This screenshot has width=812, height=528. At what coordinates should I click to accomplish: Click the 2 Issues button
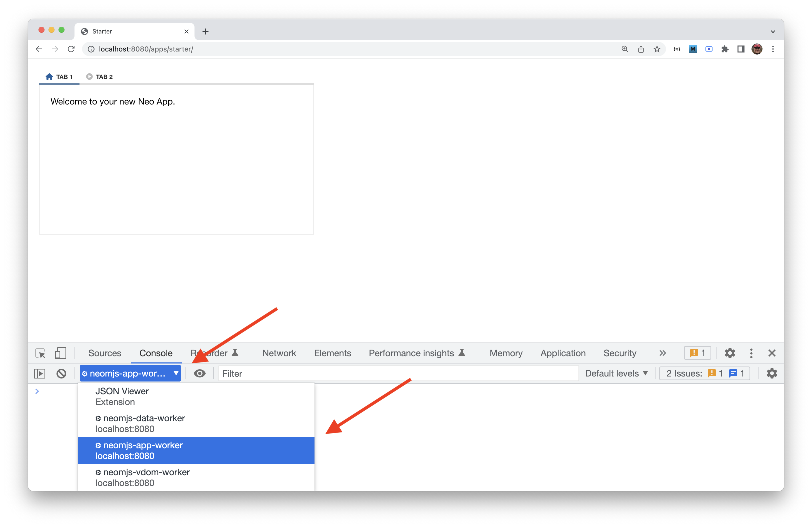coord(704,373)
